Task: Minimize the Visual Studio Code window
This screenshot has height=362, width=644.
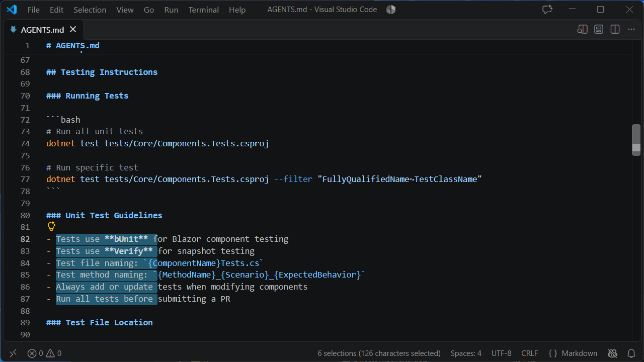Action: click(x=572, y=10)
